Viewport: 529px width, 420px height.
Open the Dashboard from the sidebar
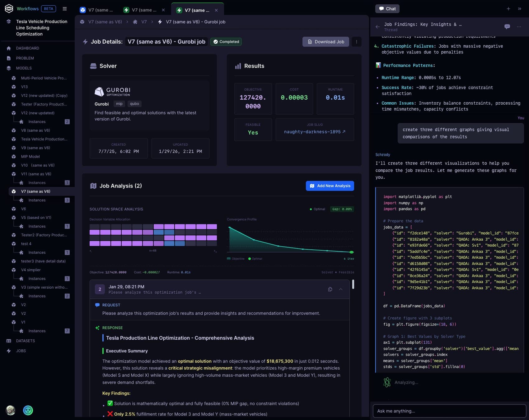click(x=27, y=48)
